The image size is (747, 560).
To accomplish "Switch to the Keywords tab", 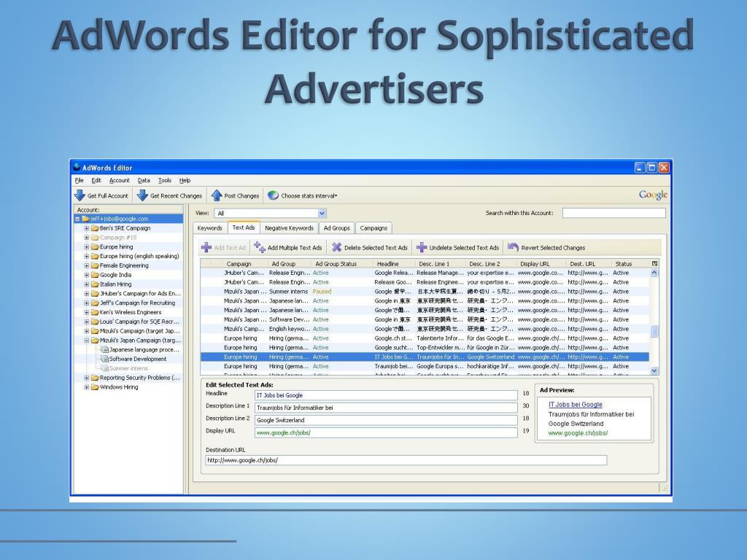I will click(209, 228).
